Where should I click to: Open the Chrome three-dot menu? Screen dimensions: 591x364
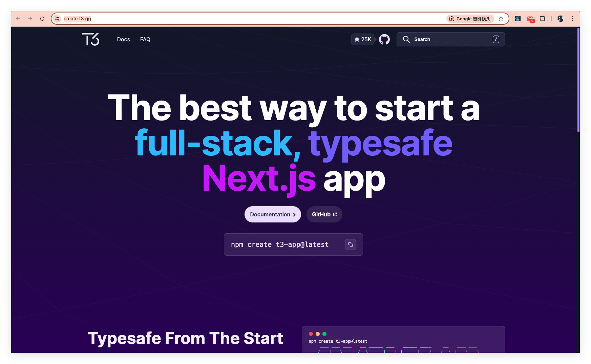coord(573,19)
